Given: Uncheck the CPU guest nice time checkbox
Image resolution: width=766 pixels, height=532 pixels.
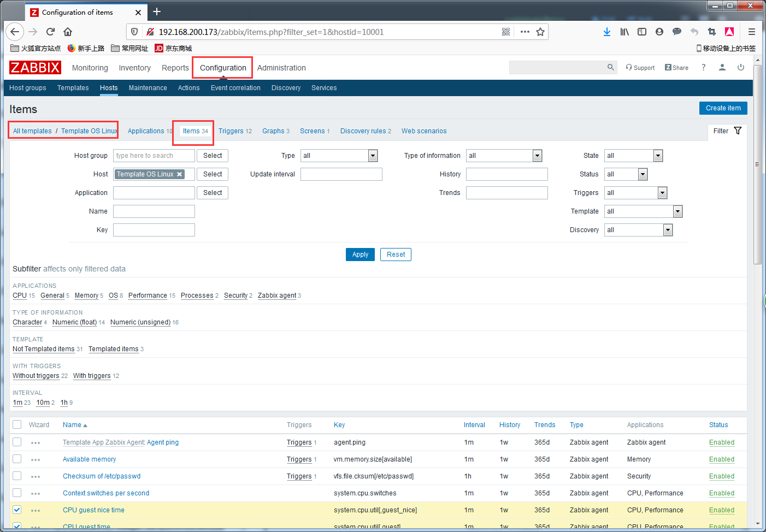Looking at the screenshot, I should (x=17, y=510).
